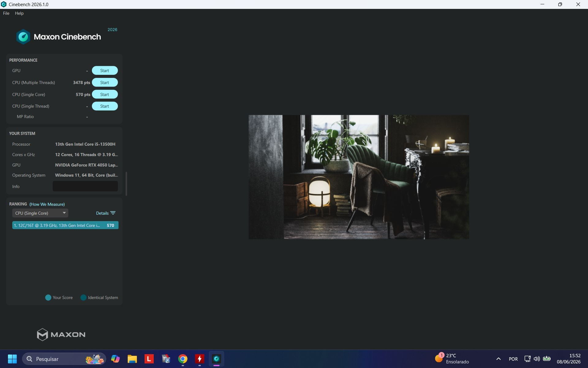Click the 2026 version label beside the logo

[x=112, y=29]
